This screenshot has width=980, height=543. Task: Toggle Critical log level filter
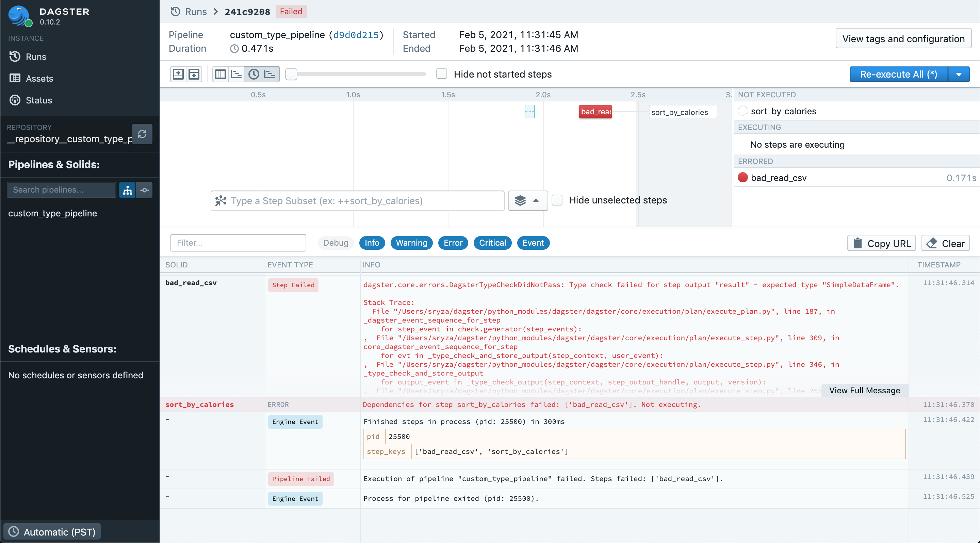492,243
